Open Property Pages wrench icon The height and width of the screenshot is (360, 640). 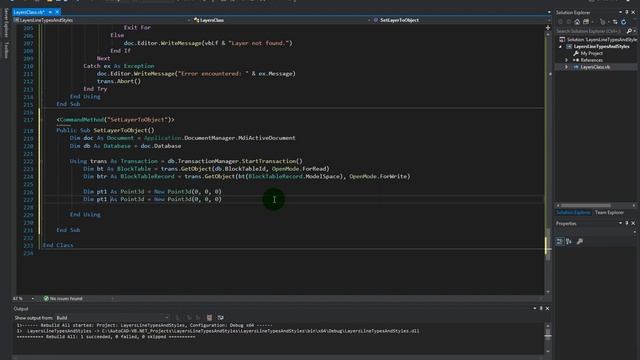pyautogui.click(x=580, y=242)
